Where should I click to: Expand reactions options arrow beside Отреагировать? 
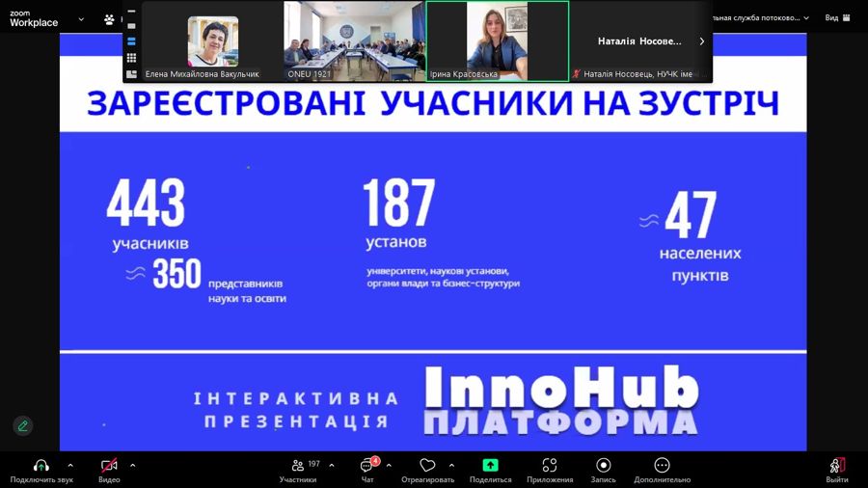451,466
